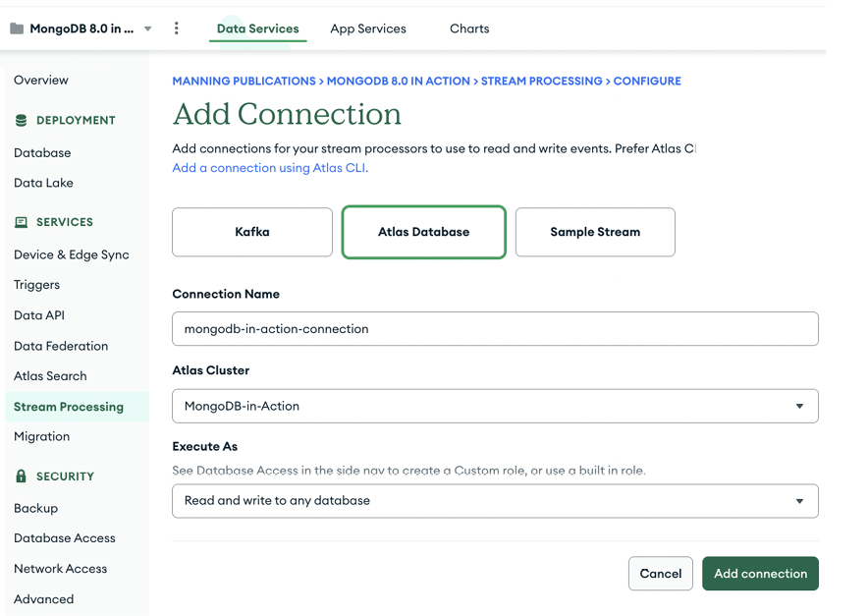The image size is (868, 616).
Task: Click Manning Publications breadcrumb link
Action: click(244, 81)
